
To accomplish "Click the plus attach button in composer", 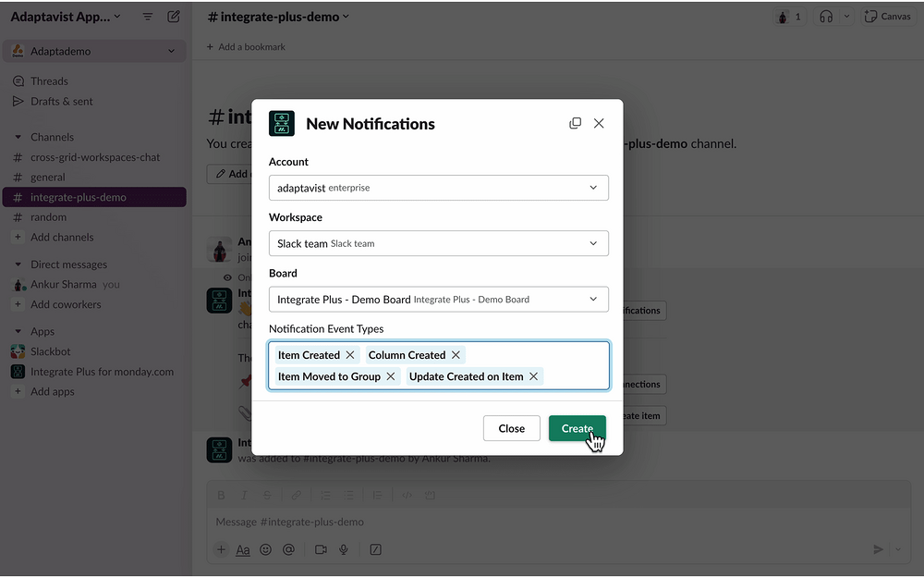I will coord(221,549).
